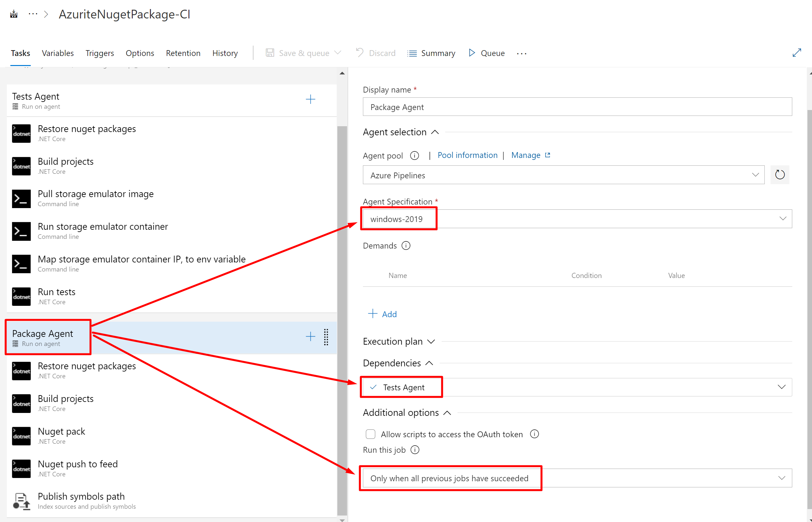
Task: Select the Publish symbols path task
Action: [172, 501]
